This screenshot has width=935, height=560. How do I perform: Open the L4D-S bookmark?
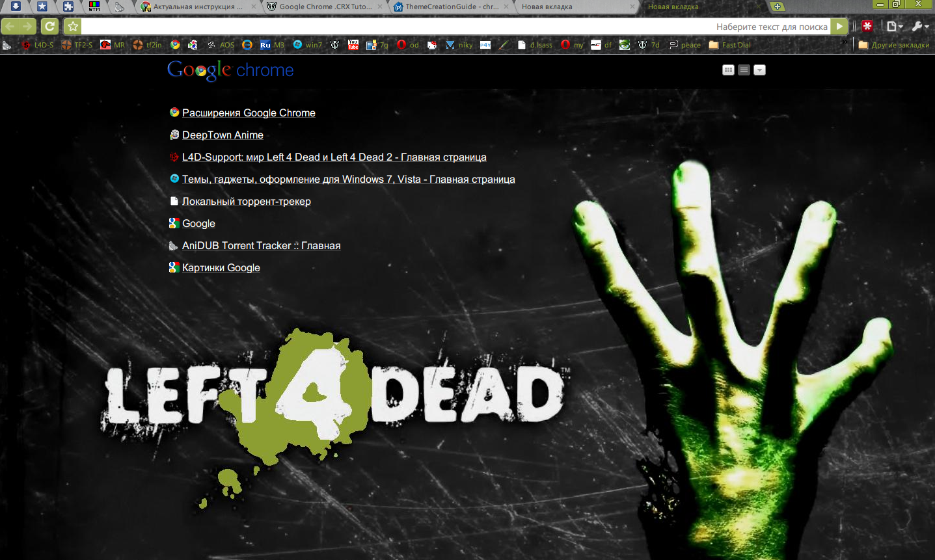tap(38, 45)
